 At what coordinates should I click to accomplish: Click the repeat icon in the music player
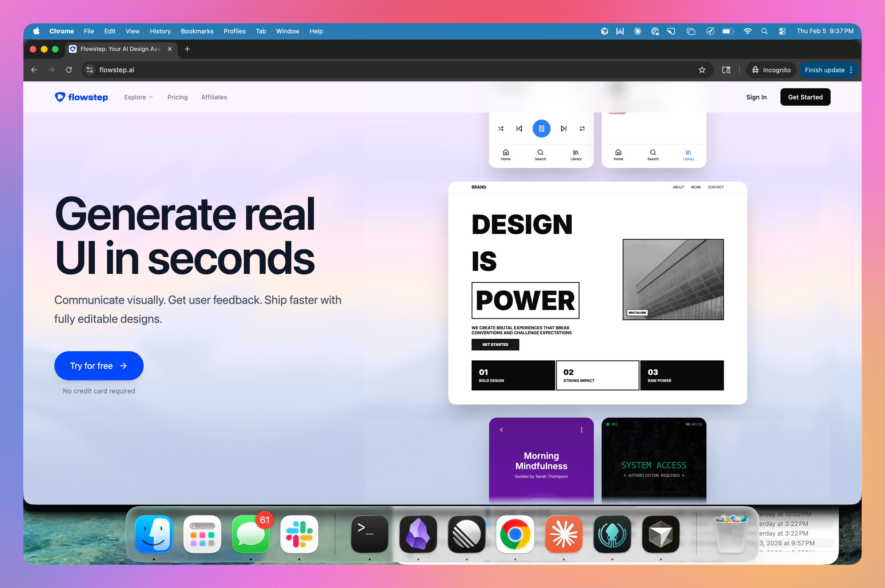tap(582, 129)
